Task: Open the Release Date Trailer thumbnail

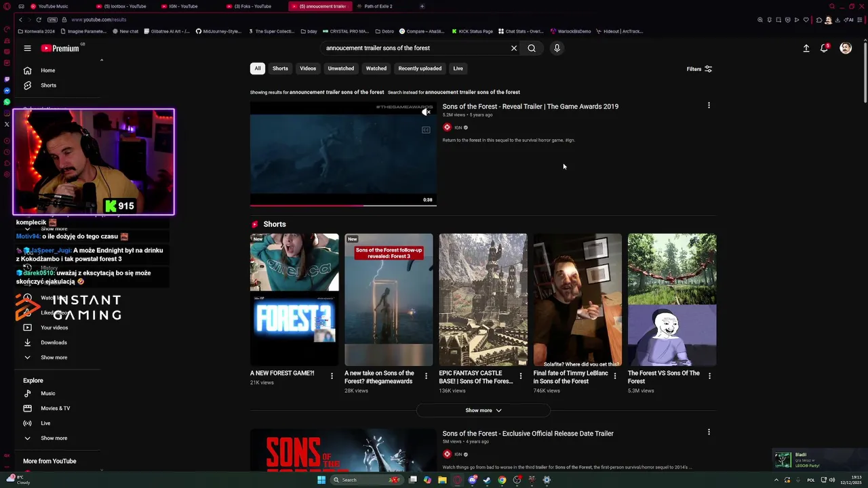Action: click(x=343, y=450)
